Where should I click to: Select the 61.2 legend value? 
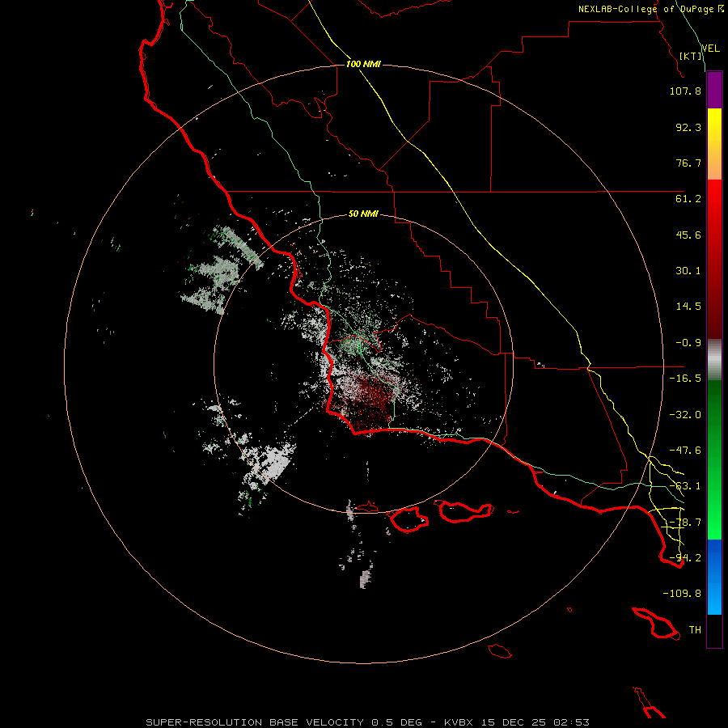click(x=688, y=199)
